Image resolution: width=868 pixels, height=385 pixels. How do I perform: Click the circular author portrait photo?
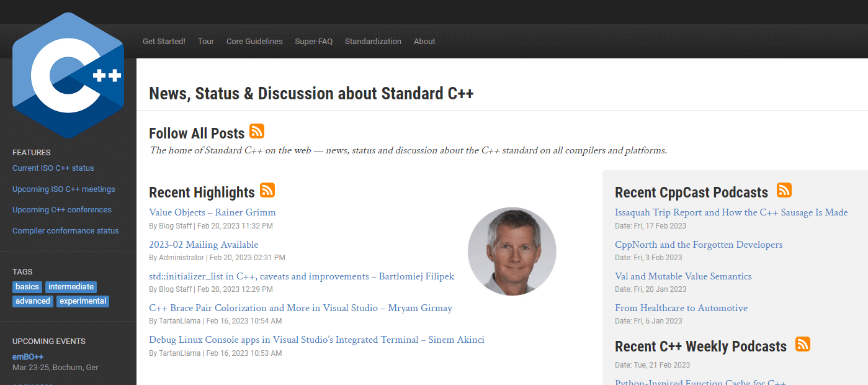512,251
